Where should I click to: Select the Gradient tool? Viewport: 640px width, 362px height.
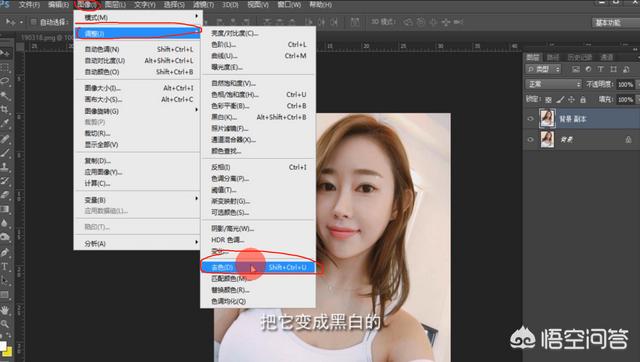pos(4,209)
